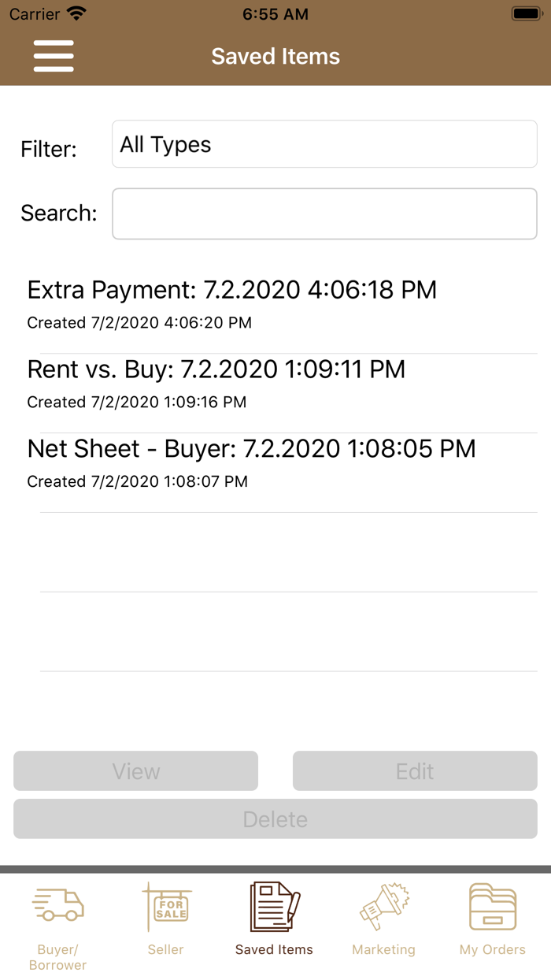
Task: Tap the Saved Items document icon
Action: pyautogui.click(x=274, y=907)
